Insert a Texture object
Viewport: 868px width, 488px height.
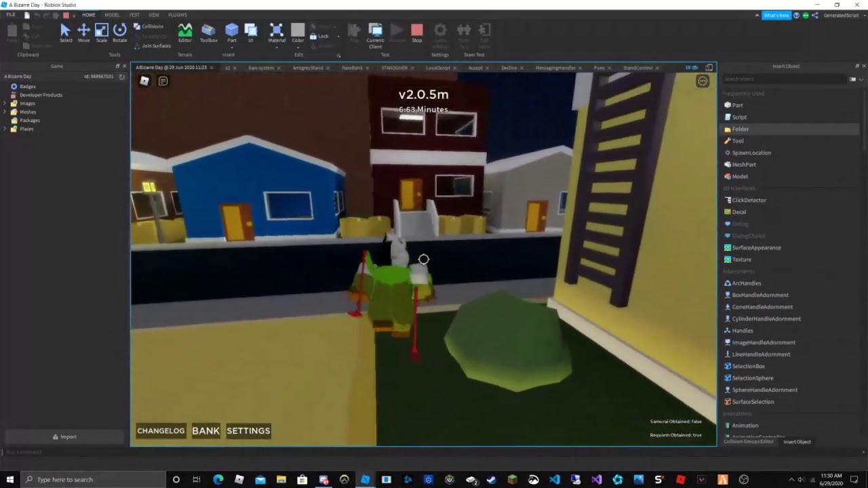(738, 260)
